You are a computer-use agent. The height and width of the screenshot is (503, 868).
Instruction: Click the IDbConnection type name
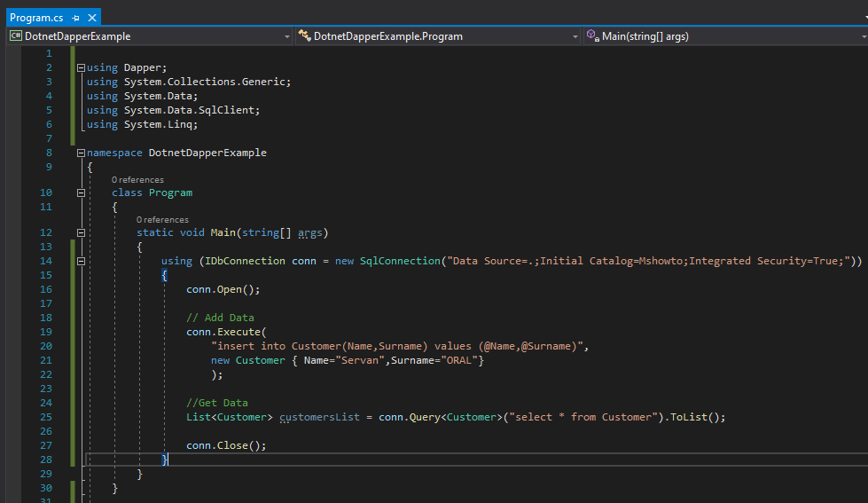246,261
